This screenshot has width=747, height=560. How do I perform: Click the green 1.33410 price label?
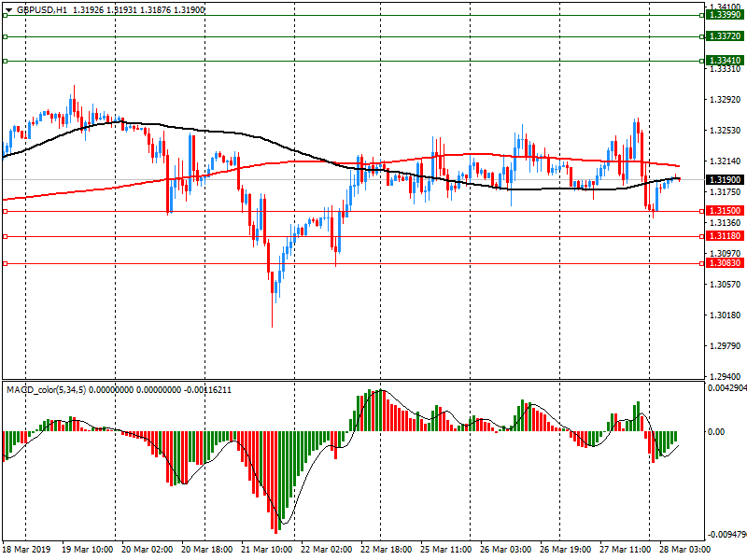[725, 61]
